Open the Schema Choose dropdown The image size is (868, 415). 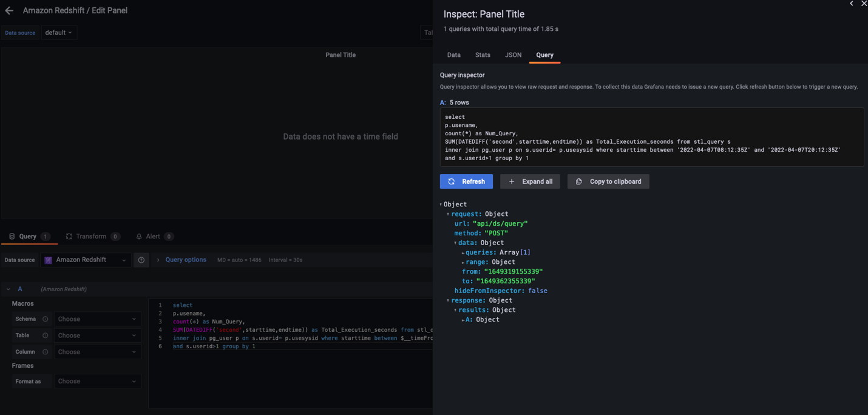pyautogui.click(x=98, y=319)
